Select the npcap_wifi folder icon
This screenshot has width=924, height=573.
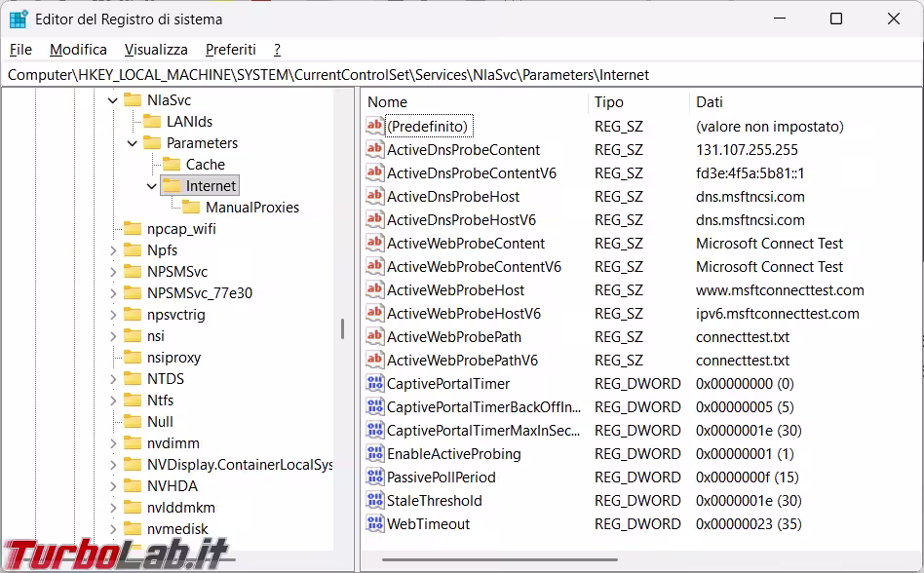click(x=133, y=228)
